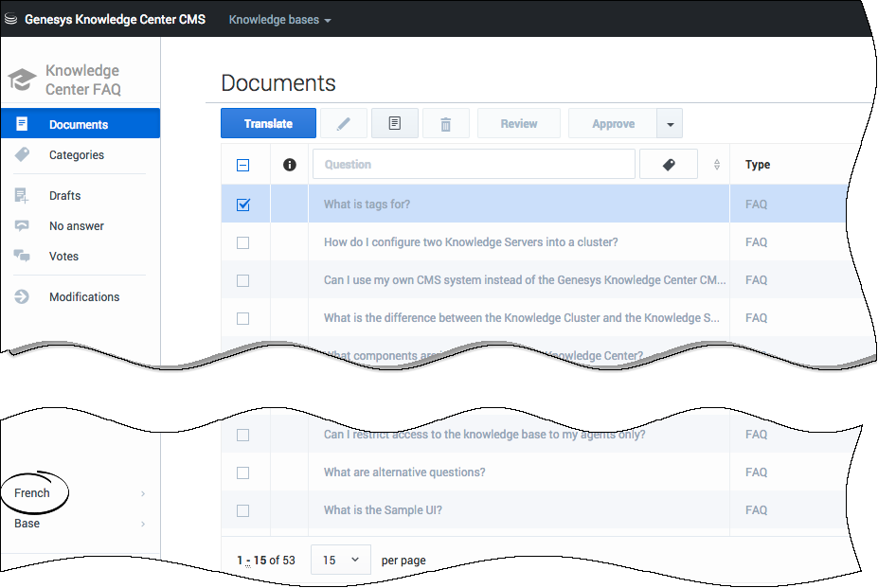Click the trash delete icon
878x588 pixels.
point(446,124)
